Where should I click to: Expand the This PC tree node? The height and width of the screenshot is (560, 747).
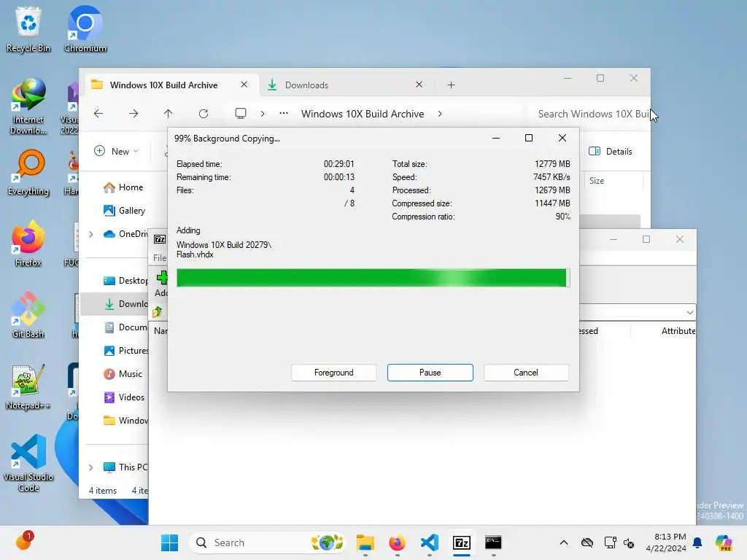click(90, 467)
